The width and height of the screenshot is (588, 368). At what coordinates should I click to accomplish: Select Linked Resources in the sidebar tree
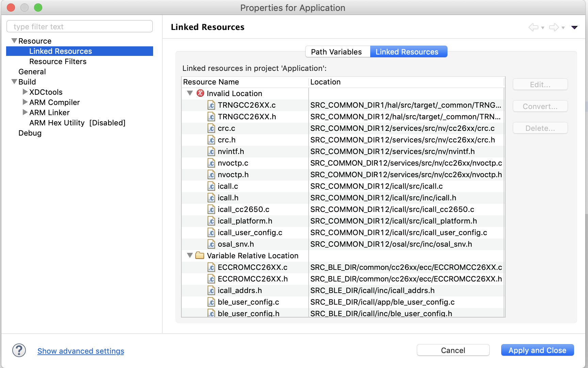click(80, 51)
